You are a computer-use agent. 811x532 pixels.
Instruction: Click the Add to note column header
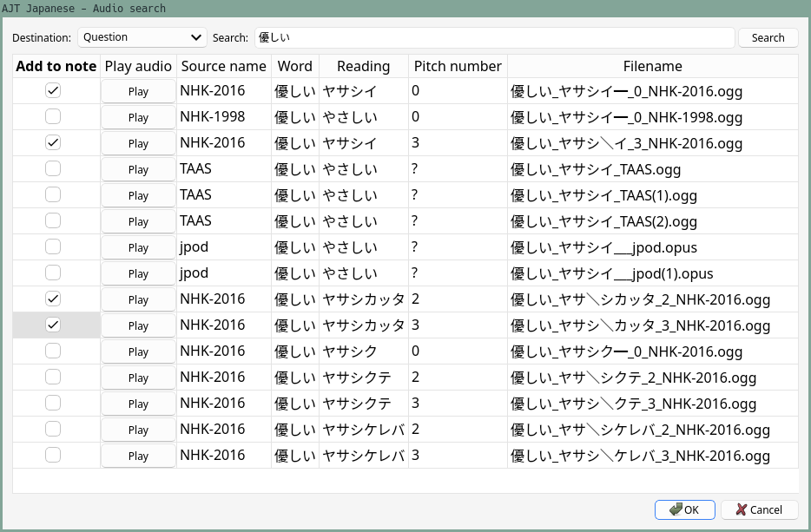pyautogui.click(x=56, y=66)
